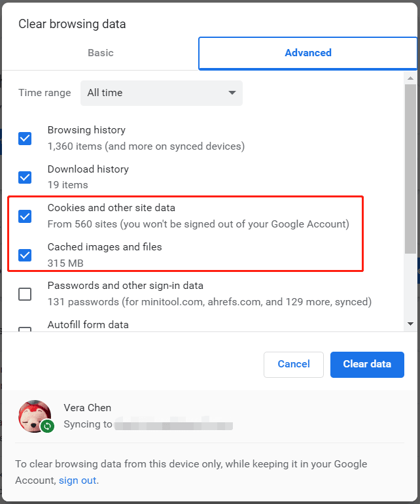Uncheck Cached images and files checkbox

[25, 255]
